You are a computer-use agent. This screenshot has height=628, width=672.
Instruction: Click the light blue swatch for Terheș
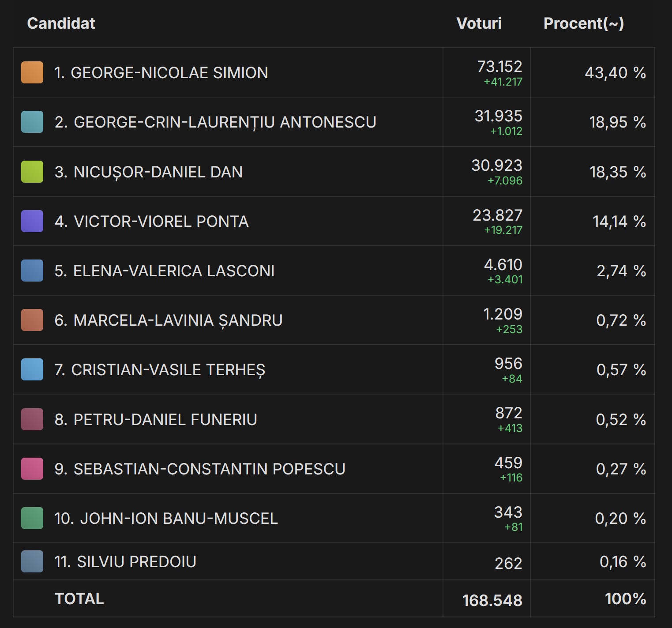point(32,369)
